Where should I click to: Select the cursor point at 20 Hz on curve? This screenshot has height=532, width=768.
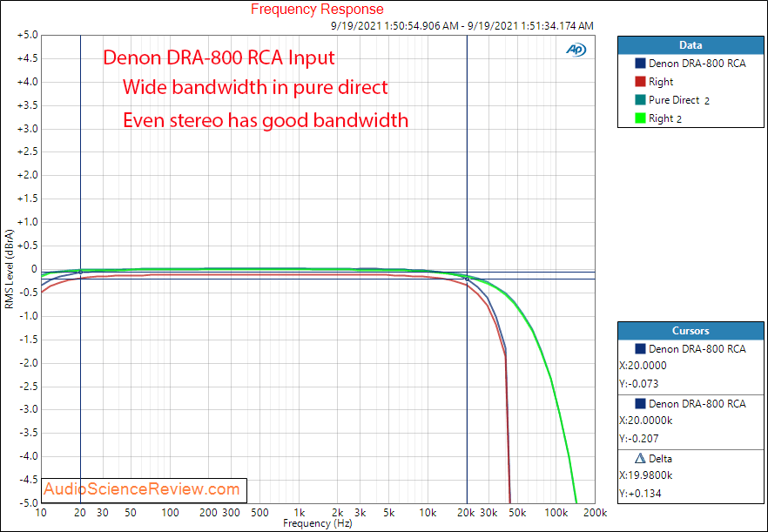80,272
